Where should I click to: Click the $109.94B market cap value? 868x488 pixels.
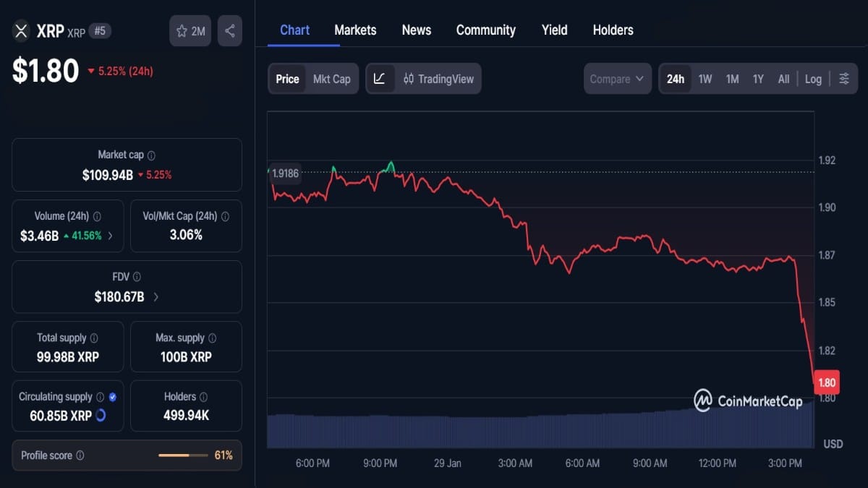(x=108, y=174)
